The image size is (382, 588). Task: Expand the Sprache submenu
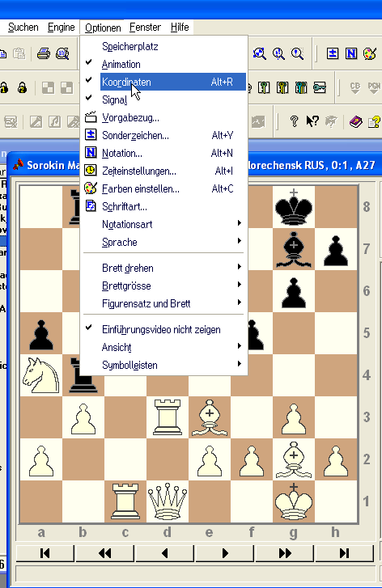pos(165,243)
